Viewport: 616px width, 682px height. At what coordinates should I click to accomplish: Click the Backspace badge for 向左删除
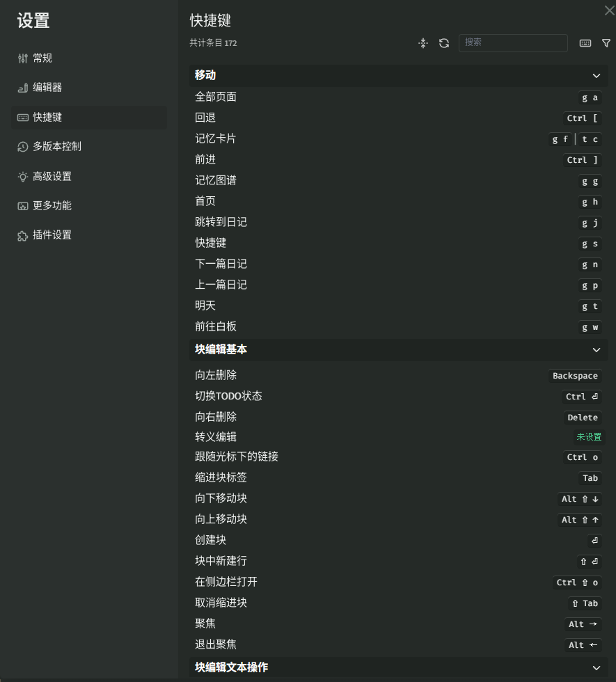click(x=574, y=376)
